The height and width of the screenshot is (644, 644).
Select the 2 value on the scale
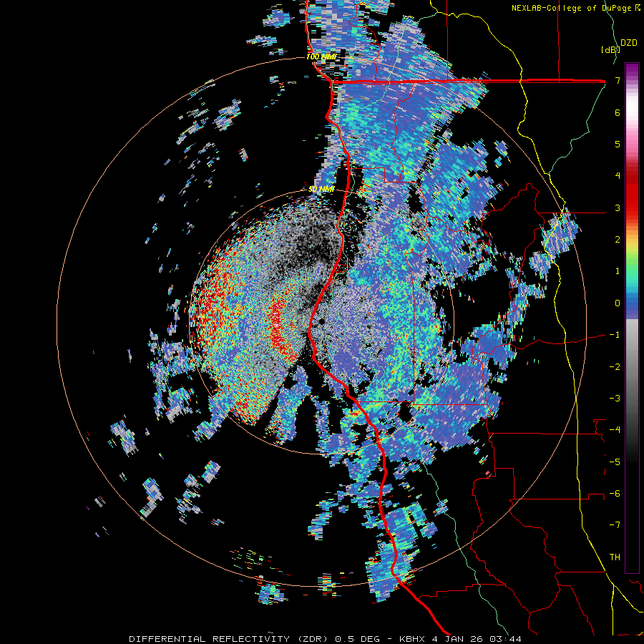pyautogui.click(x=618, y=240)
